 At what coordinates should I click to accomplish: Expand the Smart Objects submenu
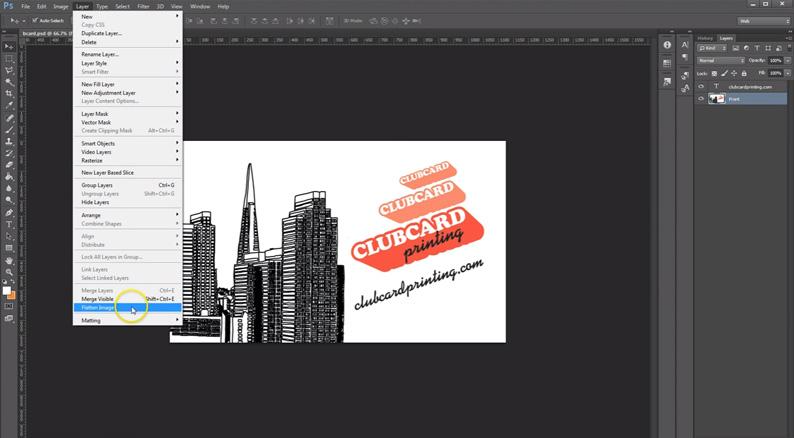click(128, 143)
